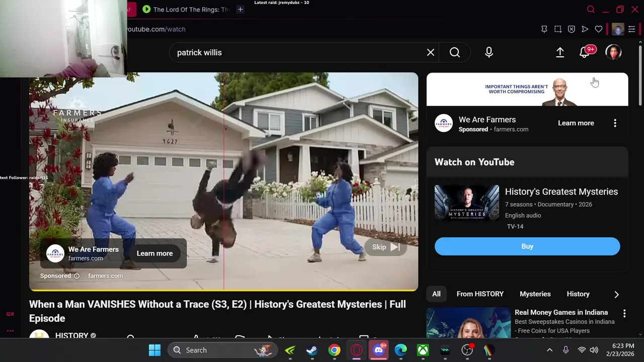This screenshot has height=362, width=644.
Task: Click Learn more on the video ad overlay
Action: click(154, 253)
